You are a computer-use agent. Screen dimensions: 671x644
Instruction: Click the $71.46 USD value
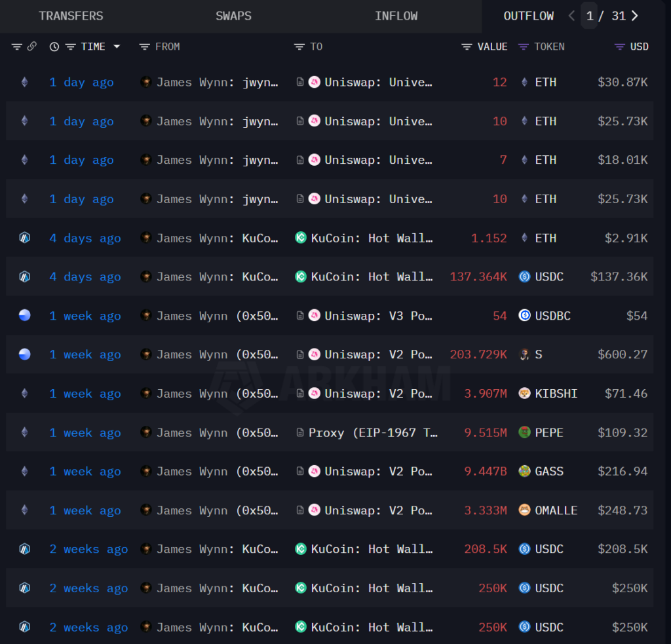[626, 393]
